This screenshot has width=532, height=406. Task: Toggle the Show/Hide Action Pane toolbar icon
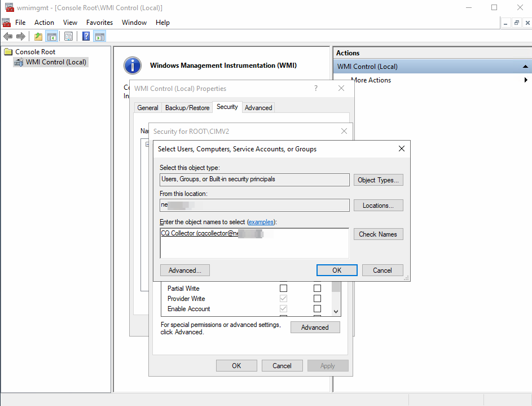(x=100, y=36)
